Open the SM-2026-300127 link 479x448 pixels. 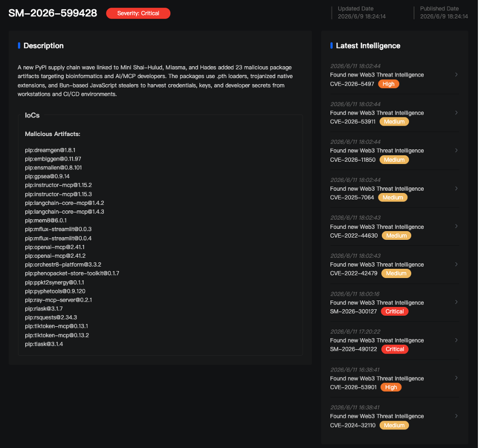tap(353, 311)
